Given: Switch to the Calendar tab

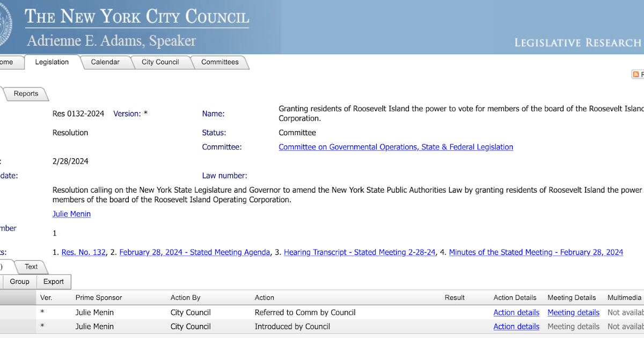Looking at the screenshot, I should point(105,62).
